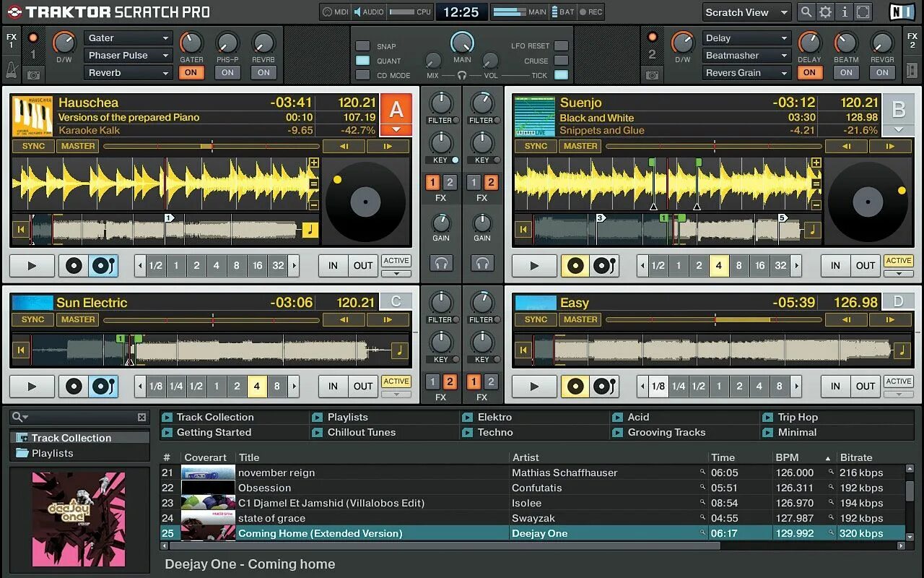The width and height of the screenshot is (924, 578).
Task: Toggle headphone cue for channel A
Action: (x=441, y=263)
